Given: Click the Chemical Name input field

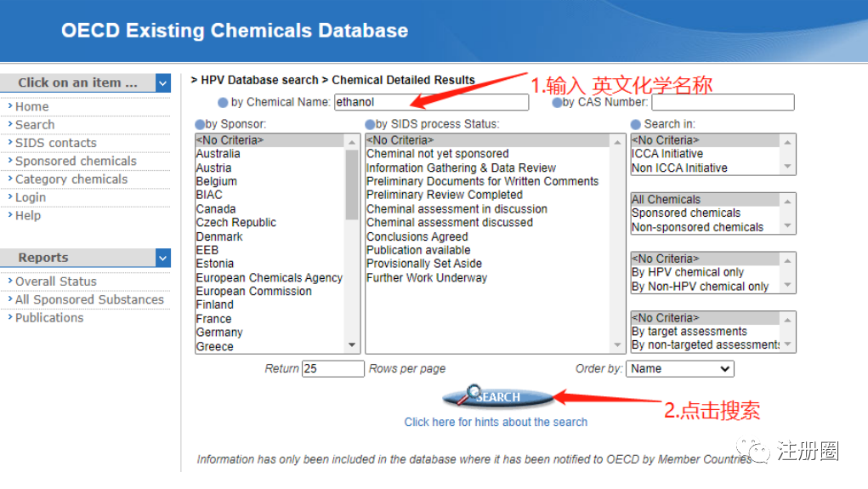Looking at the screenshot, I should [431, 102].
